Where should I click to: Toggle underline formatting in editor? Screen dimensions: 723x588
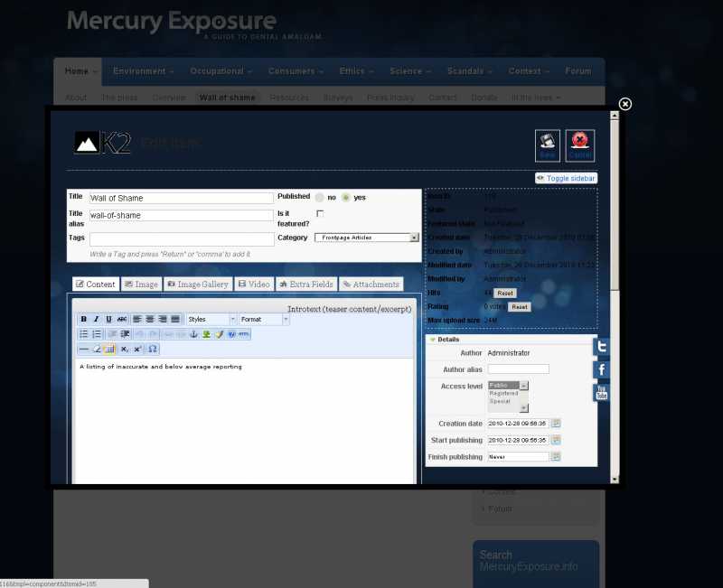[108, 319]
